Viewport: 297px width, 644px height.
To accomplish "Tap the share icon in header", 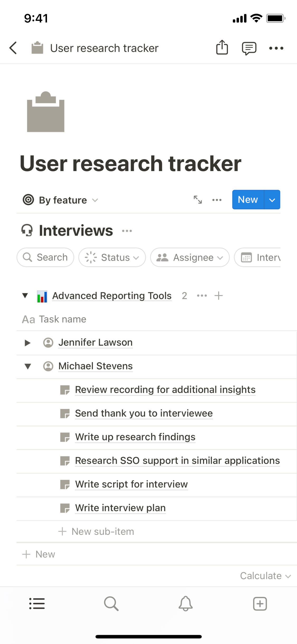I will (222, 48).
